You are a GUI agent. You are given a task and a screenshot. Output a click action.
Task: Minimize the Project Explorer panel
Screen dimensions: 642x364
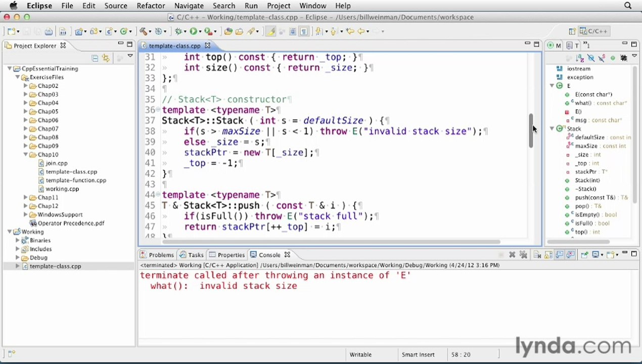coord(121,44)
